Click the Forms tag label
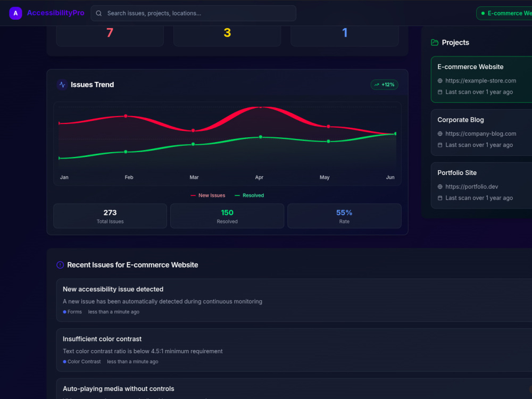 (x=74, y=312)
